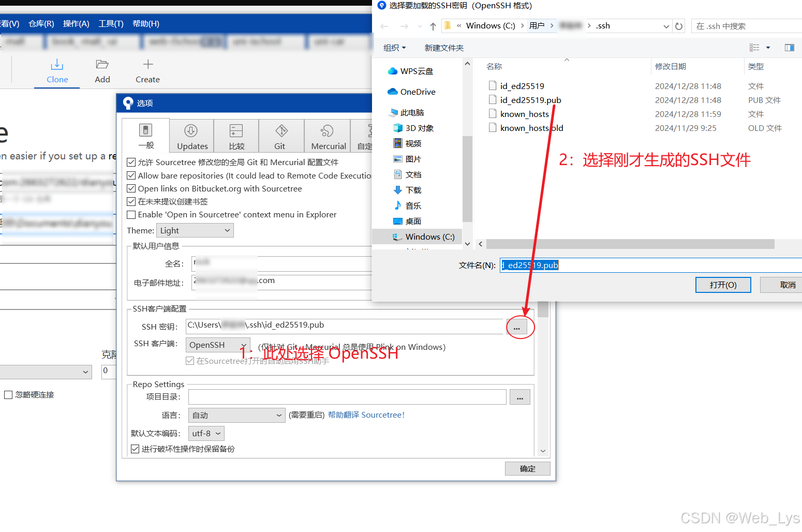Enable 'Open in Sourcetree' context menu checkbox
802x532 pixels.
tap(131, 215)
